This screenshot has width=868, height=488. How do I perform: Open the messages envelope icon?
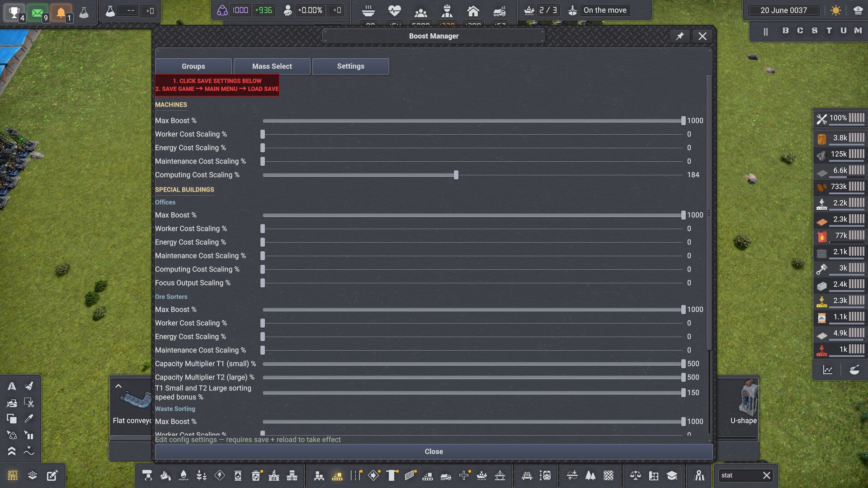[38, 12]
